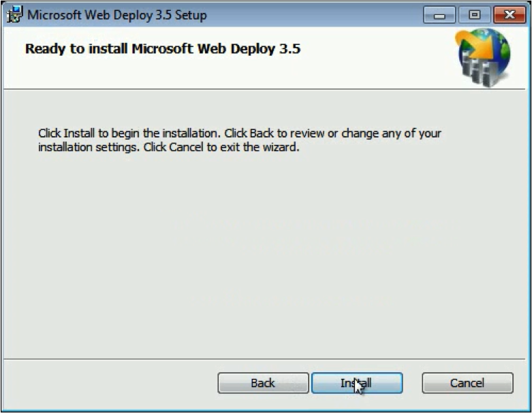Close the Setup window with X
This screenshot has width=532, height=413.
(x=510, y=15)
